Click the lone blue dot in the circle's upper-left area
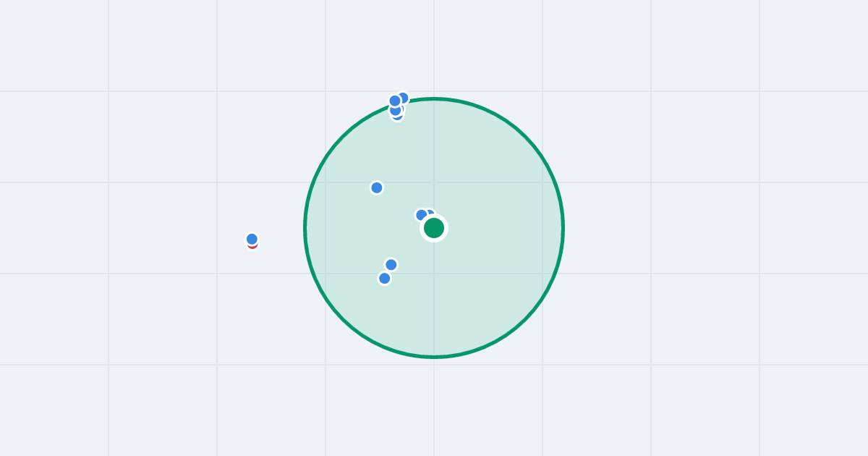 pos(377,187)
